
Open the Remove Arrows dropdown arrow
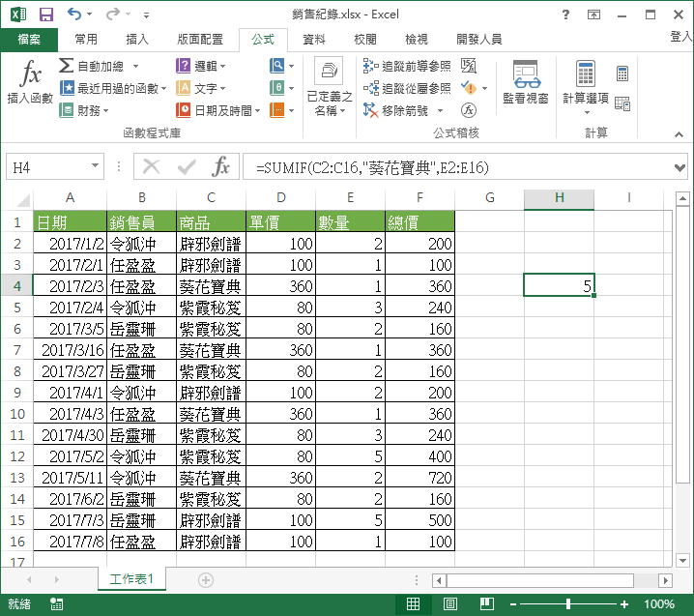(x=440, y=110)
